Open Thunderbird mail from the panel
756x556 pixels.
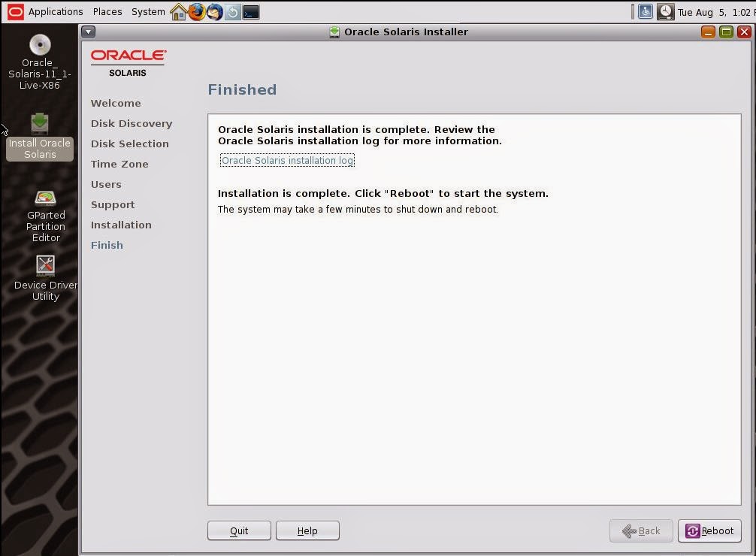pos(216,11)
